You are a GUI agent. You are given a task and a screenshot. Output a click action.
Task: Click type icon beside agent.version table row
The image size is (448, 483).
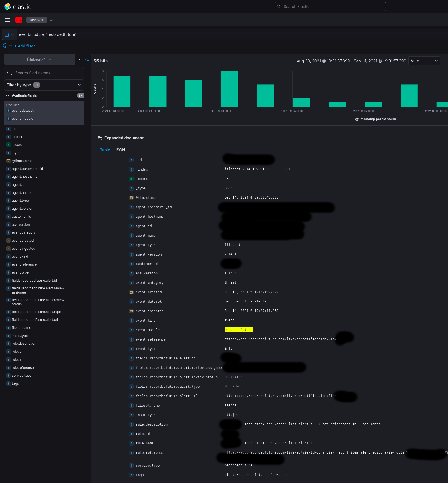131,254
